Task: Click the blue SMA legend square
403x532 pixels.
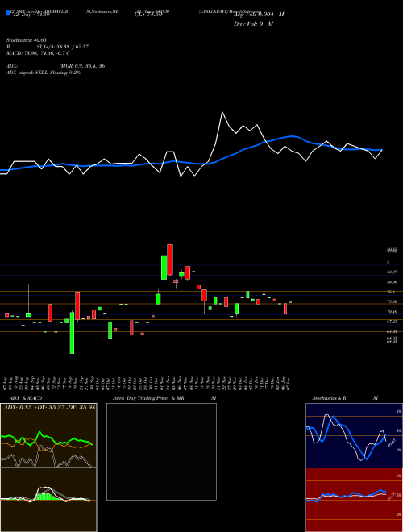Action: click(8, 14)
